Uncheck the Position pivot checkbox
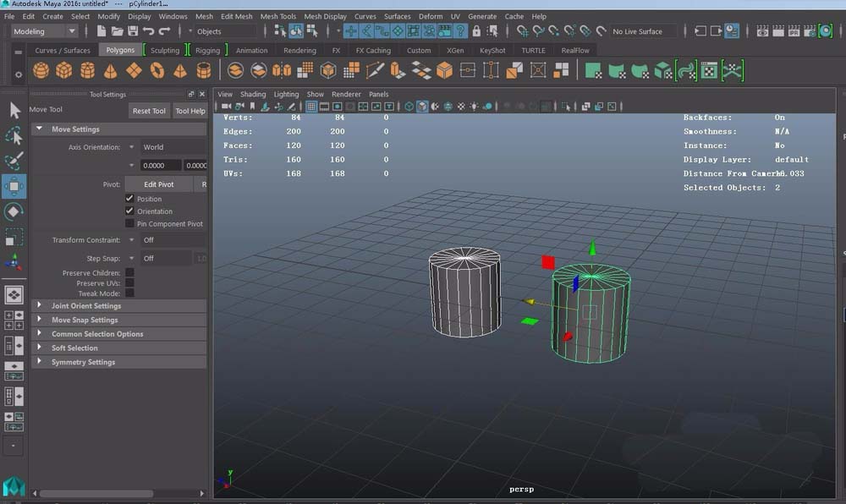 pos(129,199)
